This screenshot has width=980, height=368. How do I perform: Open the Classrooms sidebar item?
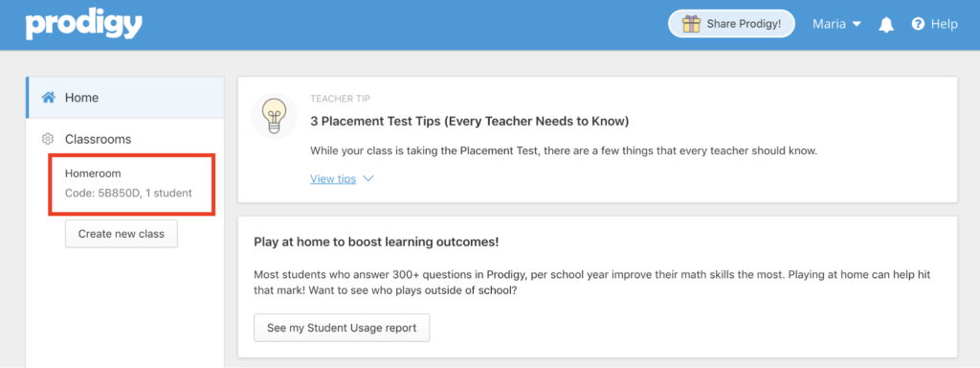[125, 139]
